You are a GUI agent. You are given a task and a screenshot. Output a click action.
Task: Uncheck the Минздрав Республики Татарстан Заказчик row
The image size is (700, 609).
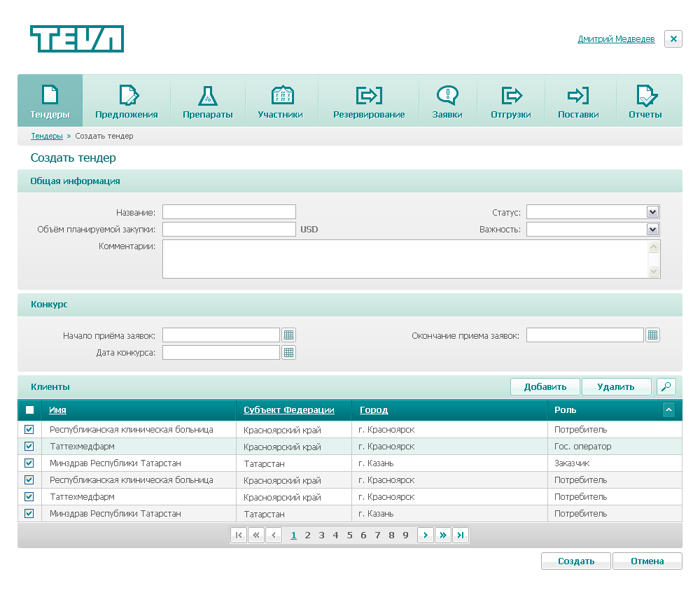(x=29, y=463)
